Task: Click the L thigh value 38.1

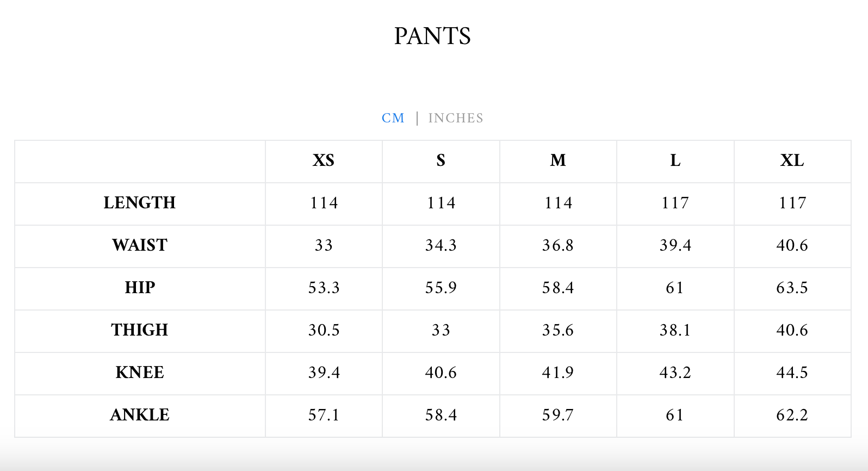Action: pyautogui.click(x=675, y=330)
